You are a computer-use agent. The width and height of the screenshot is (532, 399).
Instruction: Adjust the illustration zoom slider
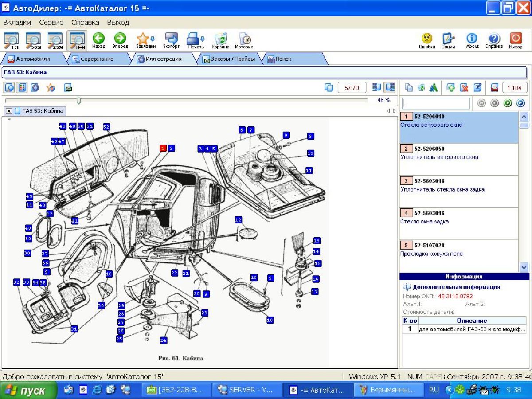tap(79, 101)
